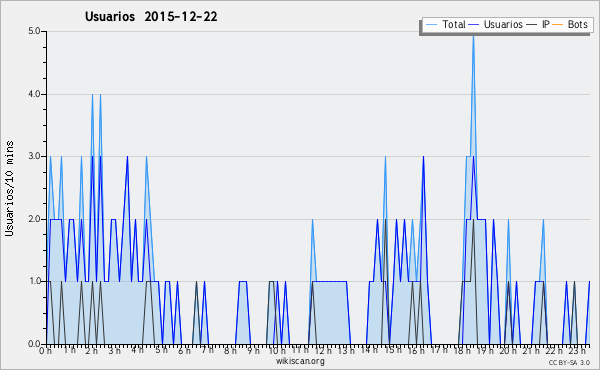This screenshot has height=370, width=600.
Task: Click the x-axis label '17 h'
Action: coord(439,350)
